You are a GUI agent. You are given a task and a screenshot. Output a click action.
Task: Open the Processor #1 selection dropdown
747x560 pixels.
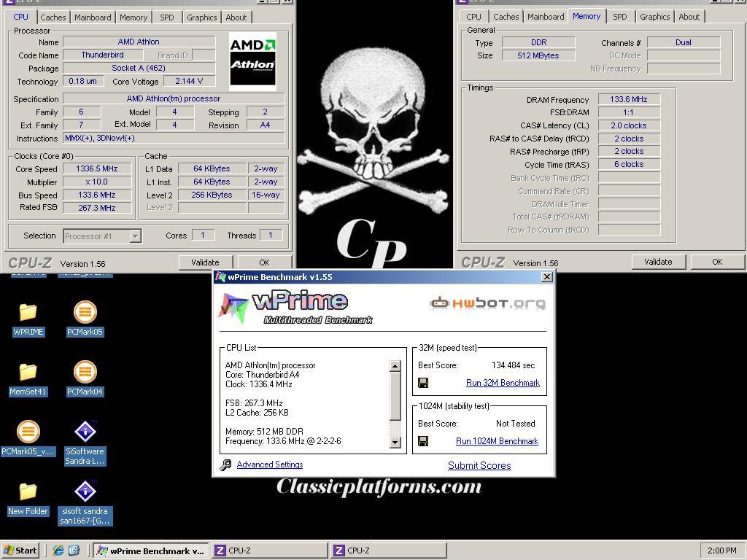(x=136, y=236)
